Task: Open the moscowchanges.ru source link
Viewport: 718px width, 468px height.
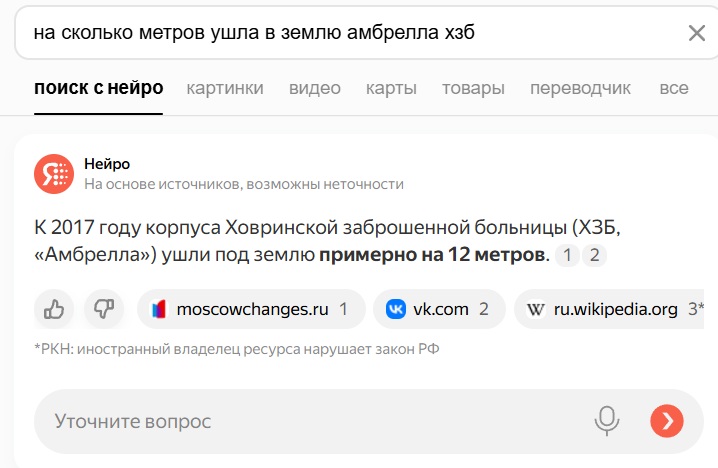Action: tap(251, 309)
